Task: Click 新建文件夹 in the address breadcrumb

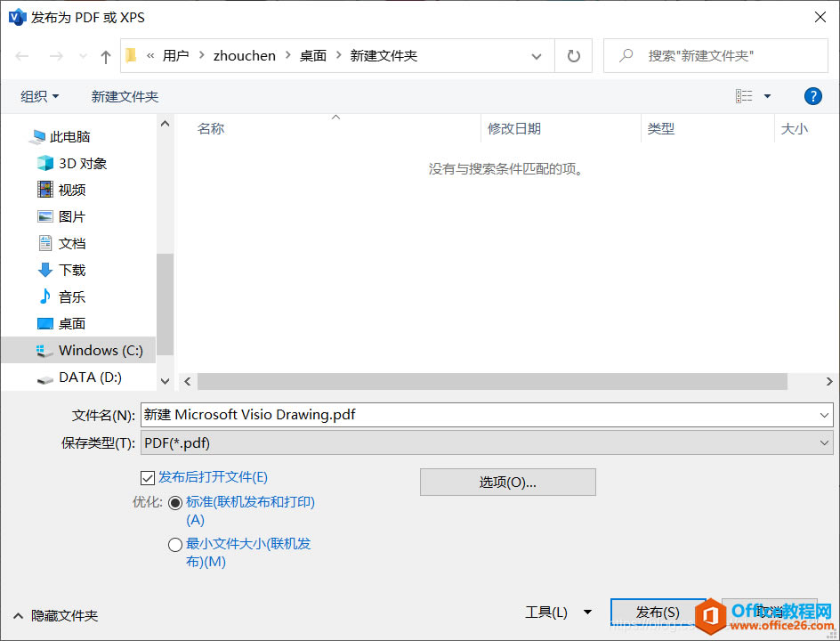Action: coord(384,56)
